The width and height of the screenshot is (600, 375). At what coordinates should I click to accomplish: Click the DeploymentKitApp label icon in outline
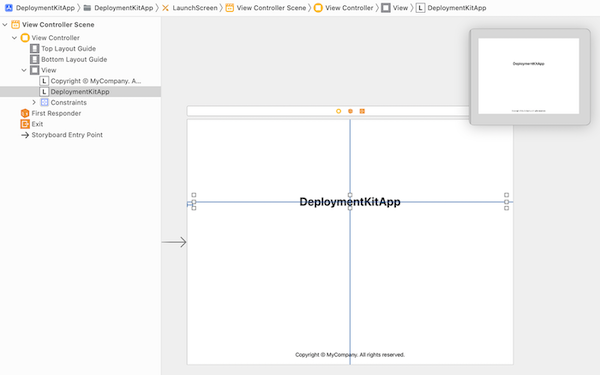tap(44, 91)
